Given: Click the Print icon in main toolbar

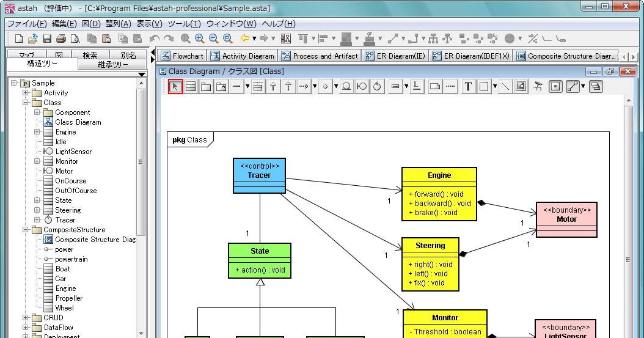Looking at the screenshot, I should coord(61,39).
